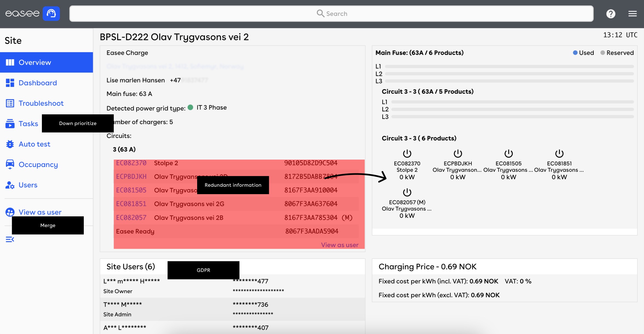
Task: Click the Occupancy car icon
Action: pyautogui.click(x=10, y=164)
